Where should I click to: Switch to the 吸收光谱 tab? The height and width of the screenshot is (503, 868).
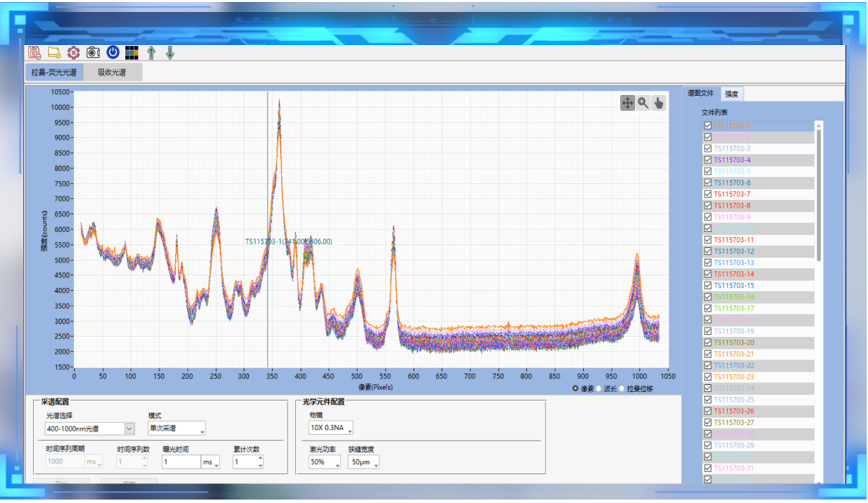(112, 72)
